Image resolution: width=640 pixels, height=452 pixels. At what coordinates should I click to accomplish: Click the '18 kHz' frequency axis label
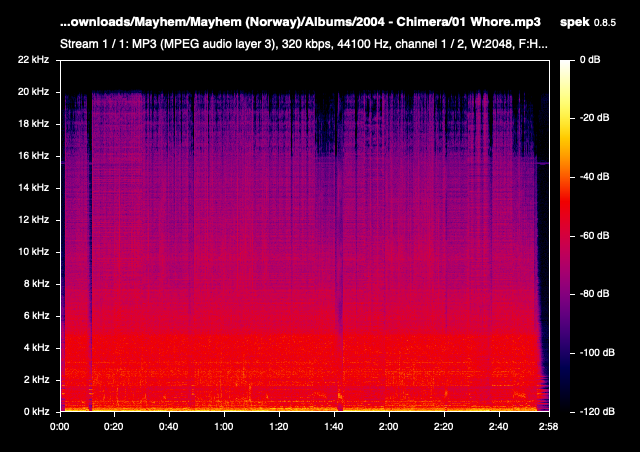pyautogui.click(x=33, y=123)
